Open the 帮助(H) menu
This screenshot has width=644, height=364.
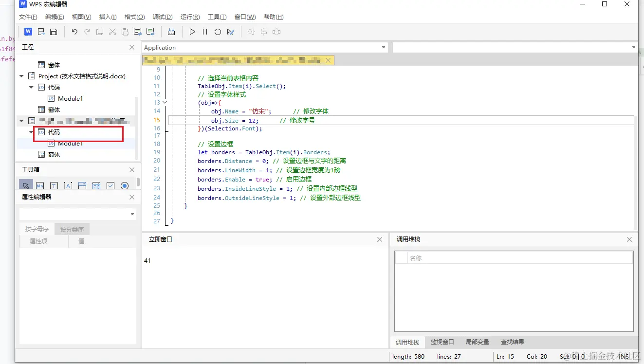(x=274, y=17)
